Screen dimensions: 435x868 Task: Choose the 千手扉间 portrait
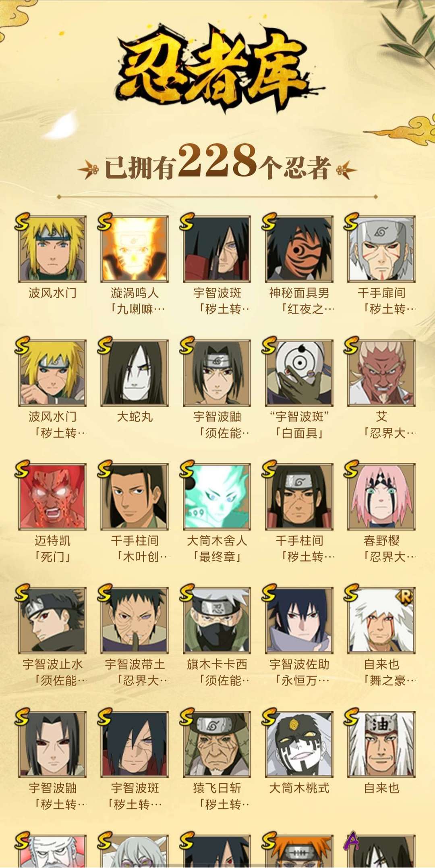pyautogui.click(x=381, y=249)
